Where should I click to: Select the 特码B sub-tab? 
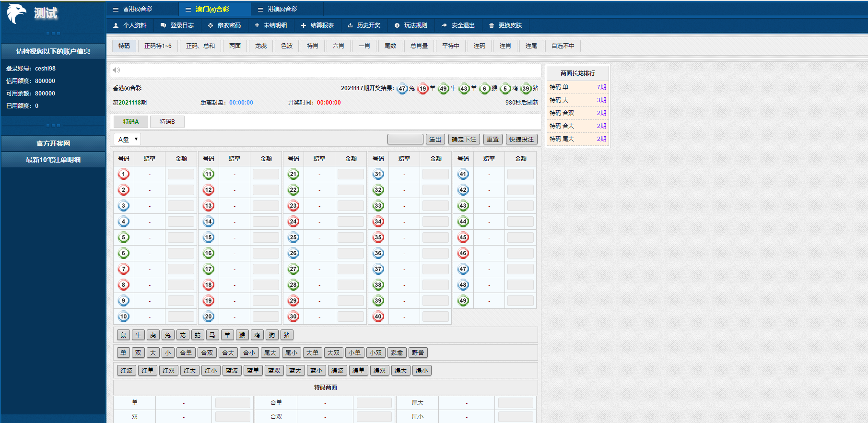click(x=167, y=122)
